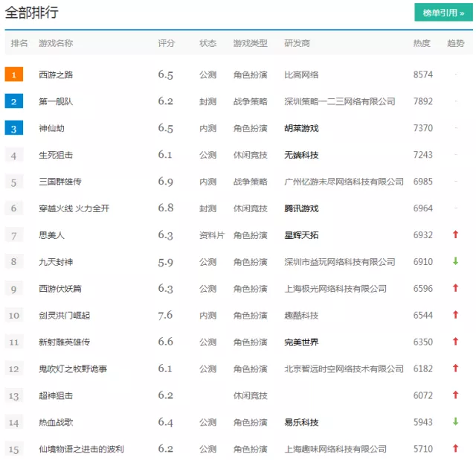
Task: Click the up arrow for 仙境物语之进击的波利
Action: 455,448
